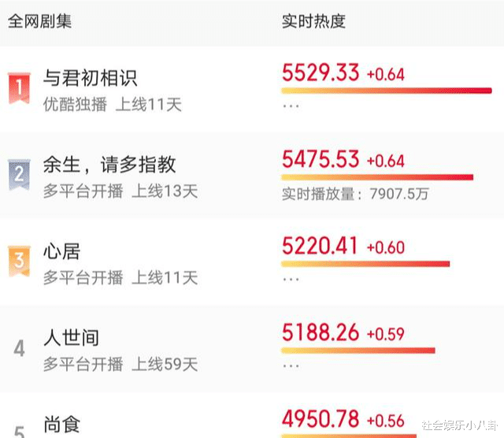504x438 pixels.
Task: Click the orange rank 3 badge
Action: click(x=19, y=261)
